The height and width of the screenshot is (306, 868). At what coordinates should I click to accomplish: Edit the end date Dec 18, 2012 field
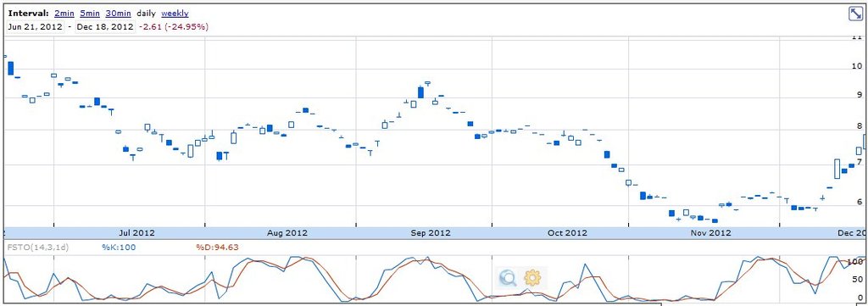pyautogui.click(x=105, y=26)
